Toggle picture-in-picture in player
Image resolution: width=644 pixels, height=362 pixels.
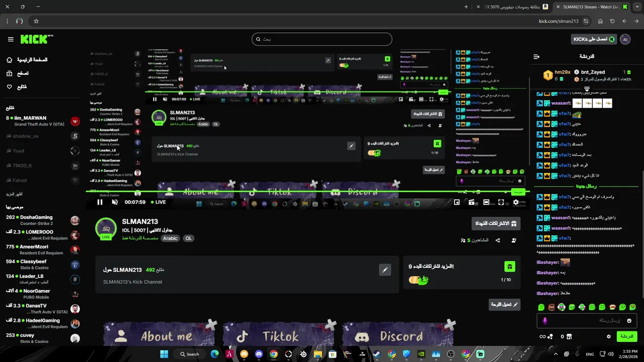click(457, 202)
